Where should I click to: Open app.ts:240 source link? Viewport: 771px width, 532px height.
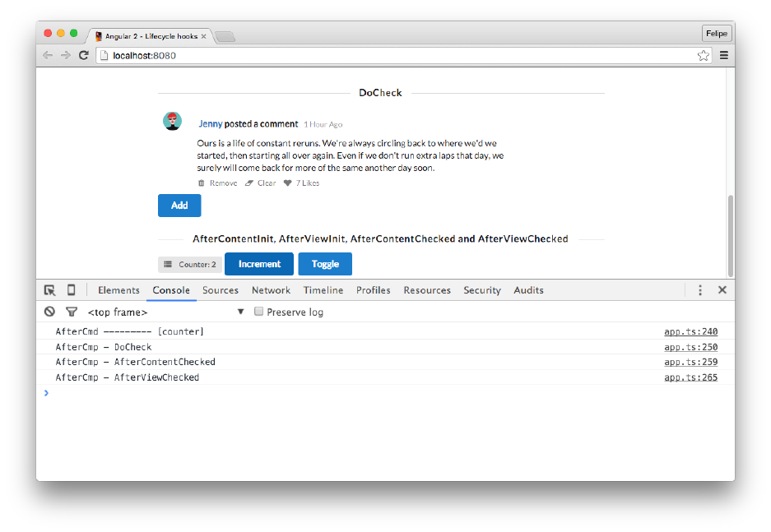tap(690, 332)
